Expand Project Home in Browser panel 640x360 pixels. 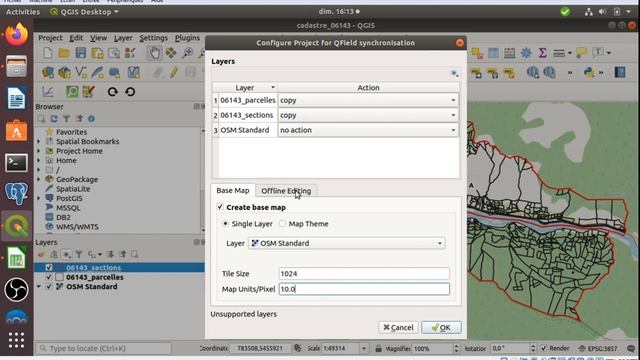[39, 151]
